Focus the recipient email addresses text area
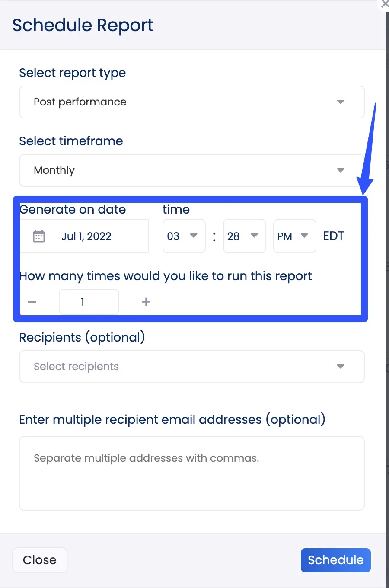This screenshot has height=588, width=389. tap(191, 473)
